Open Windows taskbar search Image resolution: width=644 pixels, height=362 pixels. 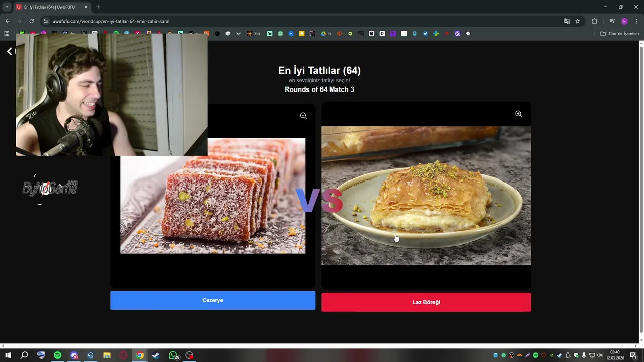pyautogui.click(x=24, y=355)
